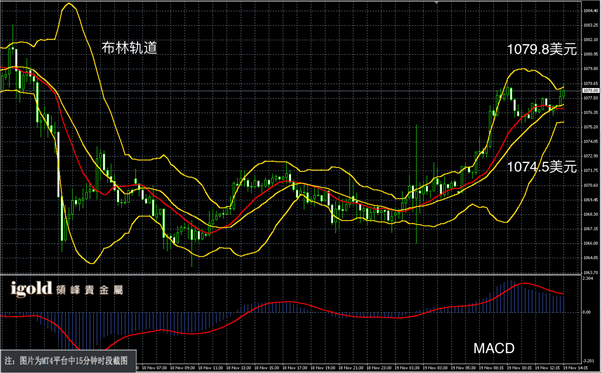Click the 1084.40 top price axis label
The width and height of the screenshot is (601, 373).
click(591, 11)
